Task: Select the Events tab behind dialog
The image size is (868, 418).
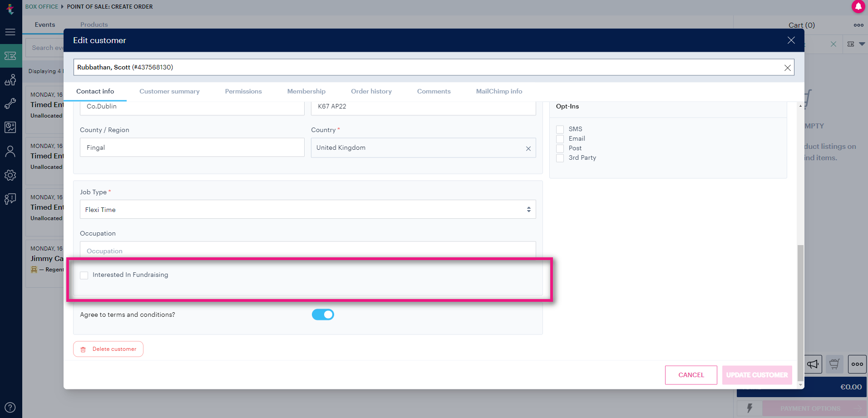Action: (45, 25)
